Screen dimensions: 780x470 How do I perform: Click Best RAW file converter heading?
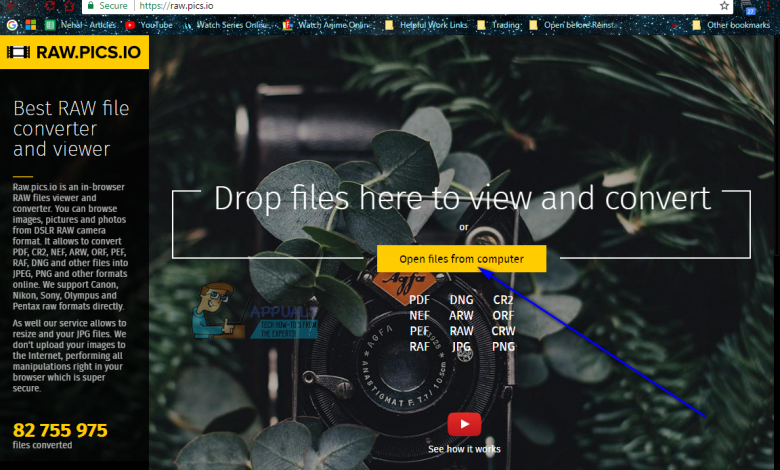pos(71,128)
